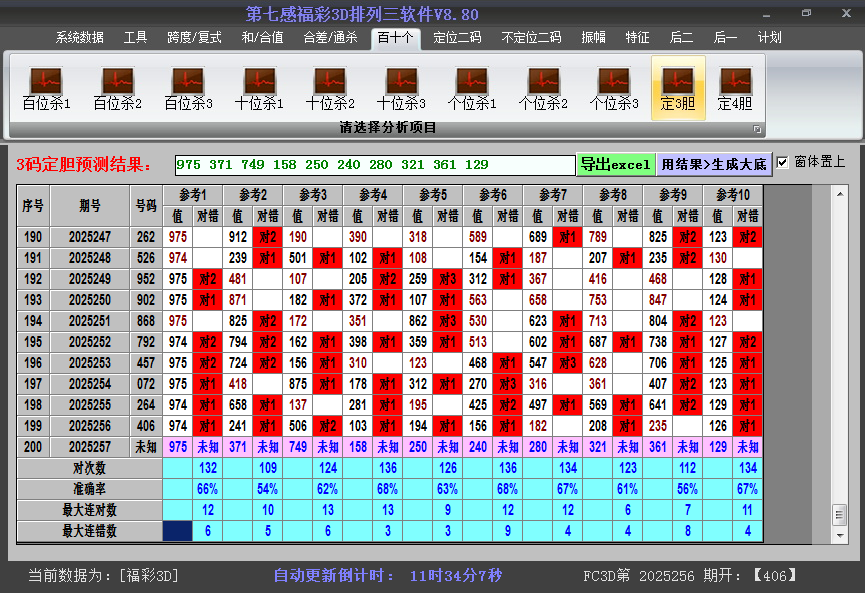This screenshot has height=593, width=865.
Task: Click the 3码定胆预测结果 label
Action: (x=84, y=164)
